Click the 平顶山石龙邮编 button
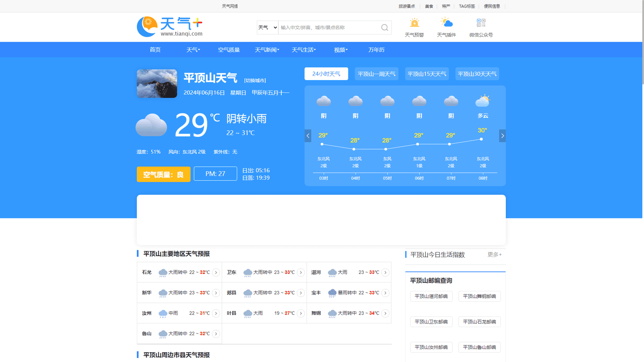 [479, 322]
